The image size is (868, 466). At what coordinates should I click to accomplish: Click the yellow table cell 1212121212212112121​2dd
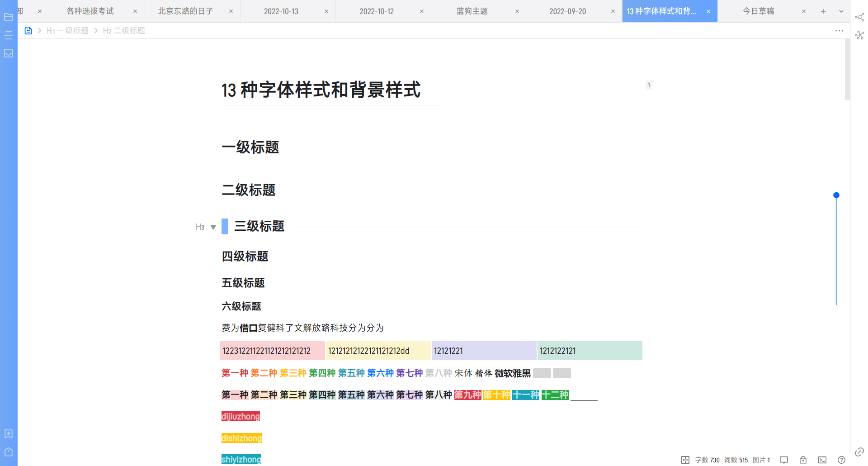click(378, 351)
